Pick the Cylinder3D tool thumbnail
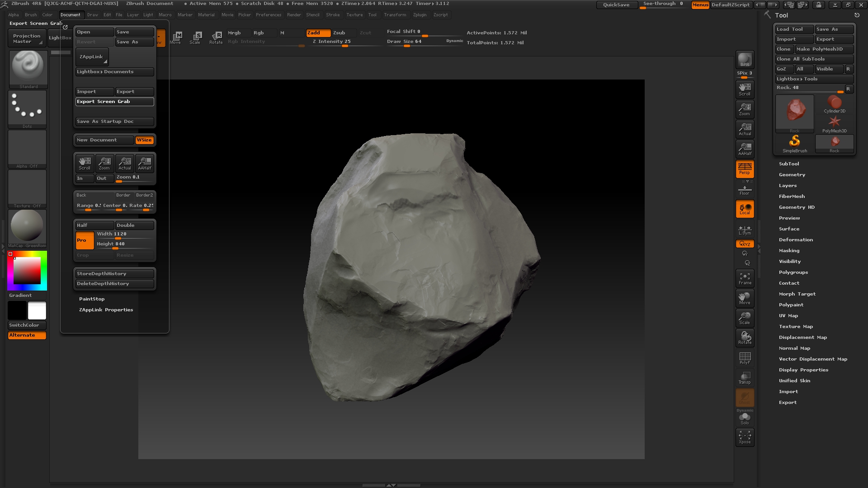This screenshot has width=868, height=488. point(834,104)
